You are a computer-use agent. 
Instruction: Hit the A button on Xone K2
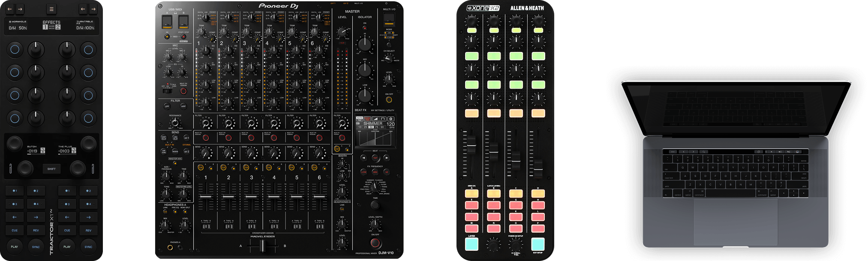coord(472,194)
